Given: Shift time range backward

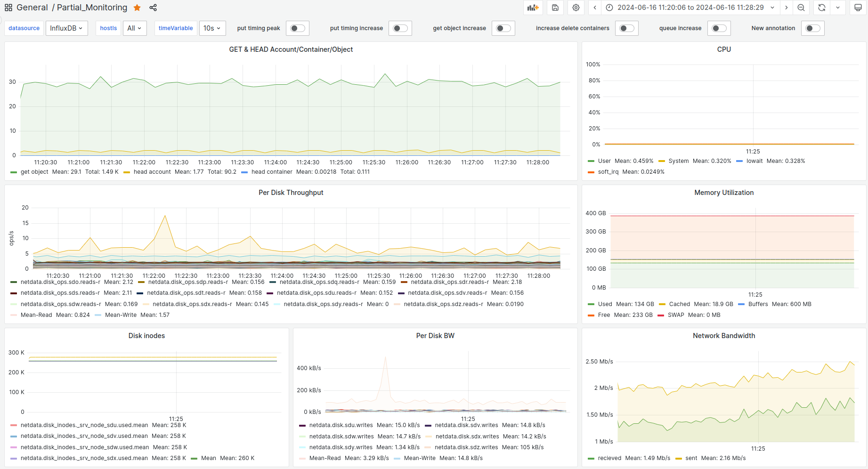Looking at the screenshot, I should 595,8.
